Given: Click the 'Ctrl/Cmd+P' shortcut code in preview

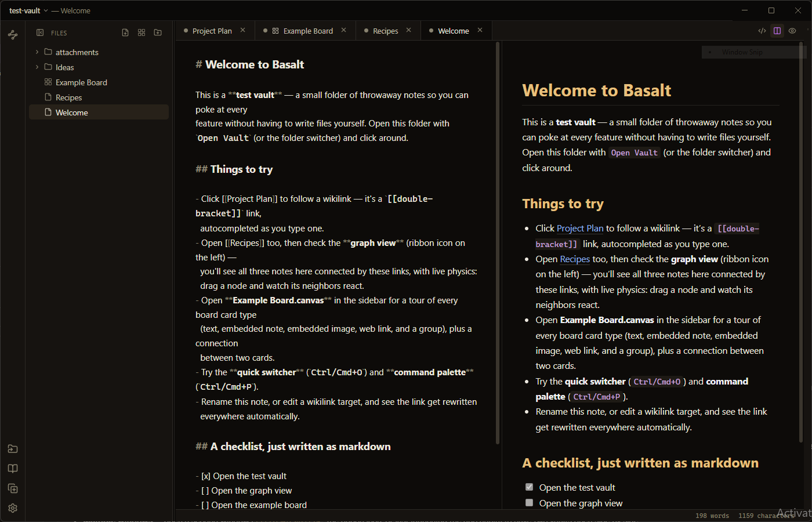Looking at the screenshot, I should (597, 397).
